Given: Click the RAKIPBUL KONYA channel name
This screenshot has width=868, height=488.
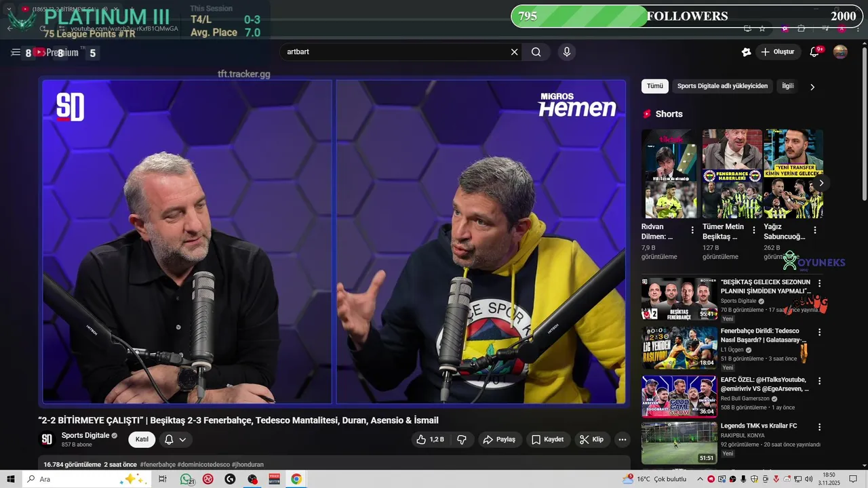Looking at the screenshot, I should pyautogui.click(x=743, y=436).
